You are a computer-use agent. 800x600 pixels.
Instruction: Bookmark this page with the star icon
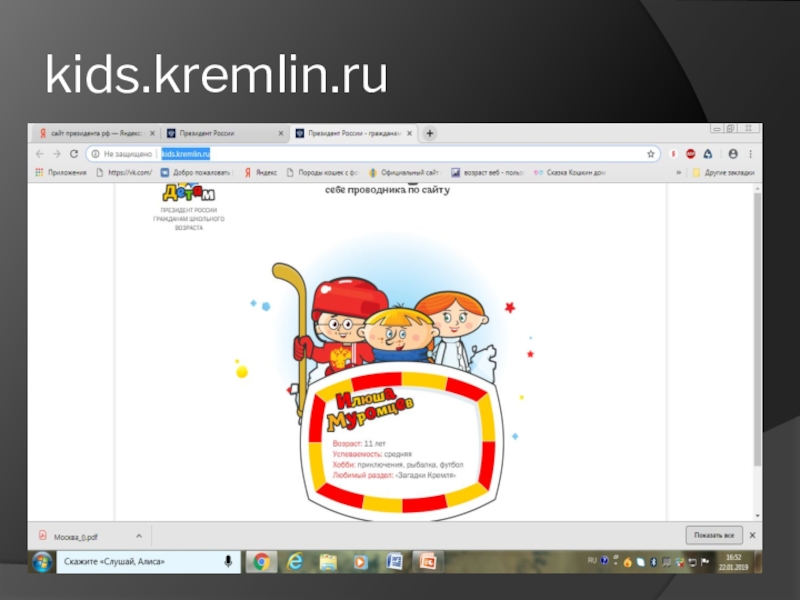(x=651, y=154)
